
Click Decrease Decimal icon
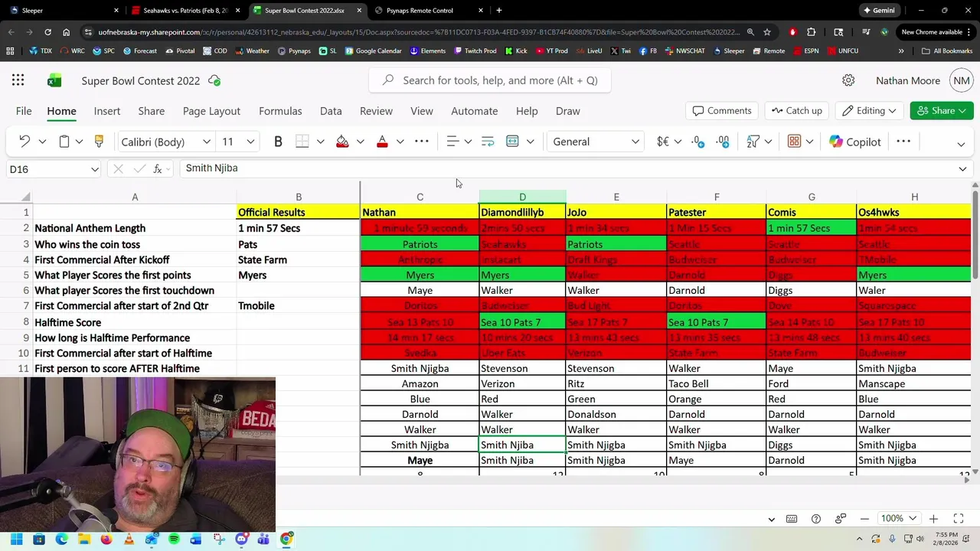point(723,142)
